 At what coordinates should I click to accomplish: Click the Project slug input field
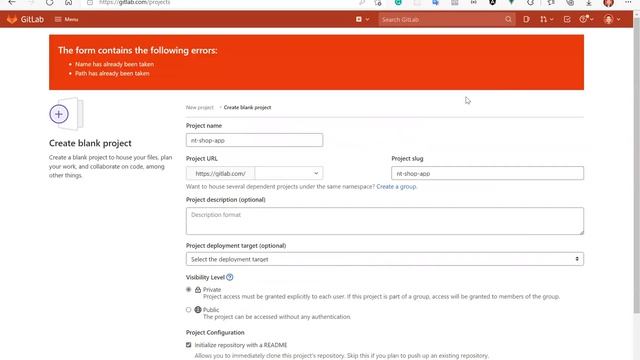click(x=487, y=173)
